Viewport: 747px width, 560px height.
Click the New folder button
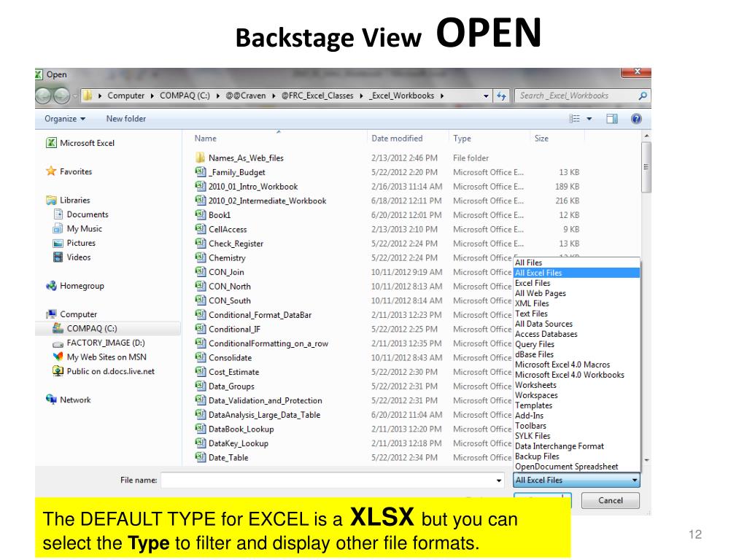point(125,119)
